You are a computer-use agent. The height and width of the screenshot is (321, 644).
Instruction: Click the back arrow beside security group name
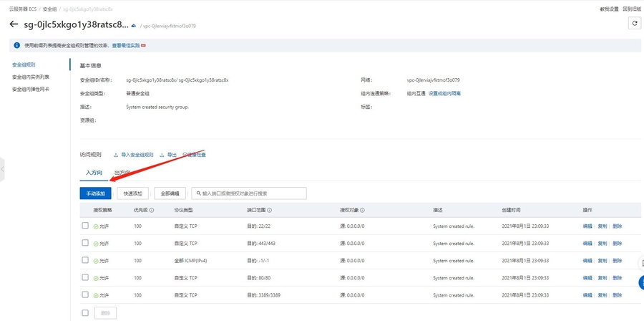[x=13, y=24]
